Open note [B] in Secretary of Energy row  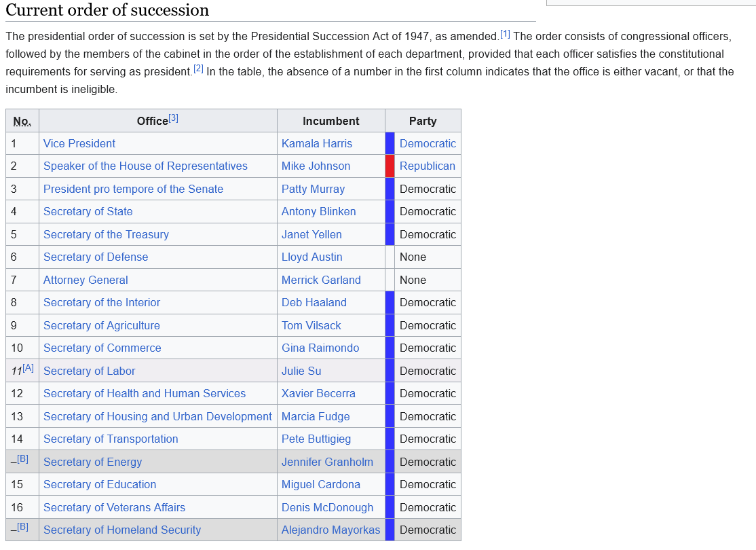coord(22,459)
